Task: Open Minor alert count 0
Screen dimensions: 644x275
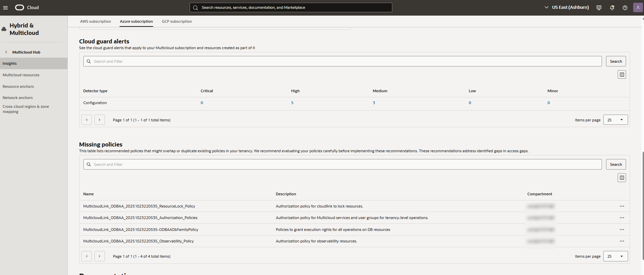Action: pos(549,103)
